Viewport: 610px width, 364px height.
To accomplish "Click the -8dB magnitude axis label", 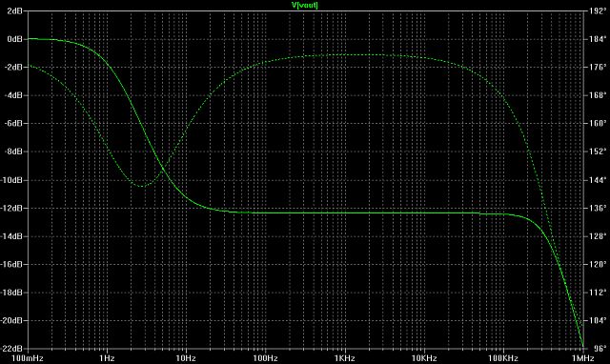I will [13, 152].
